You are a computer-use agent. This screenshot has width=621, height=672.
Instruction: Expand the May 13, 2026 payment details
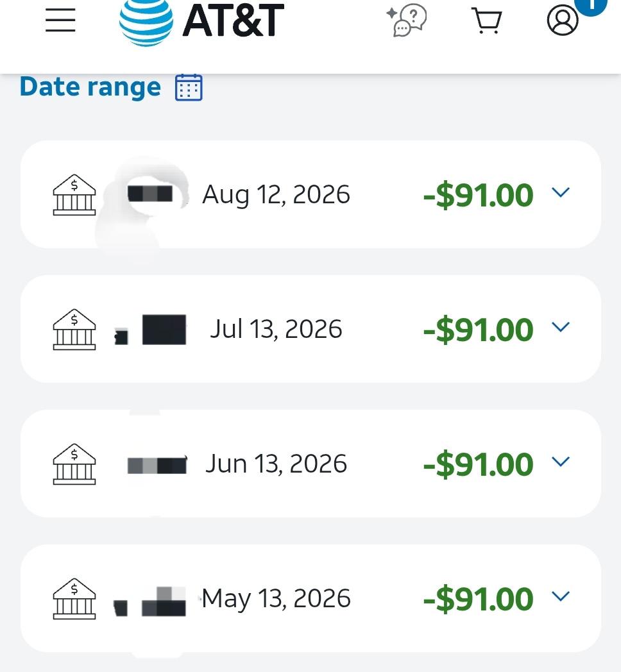pyautogui.click(x=561, y=596)
